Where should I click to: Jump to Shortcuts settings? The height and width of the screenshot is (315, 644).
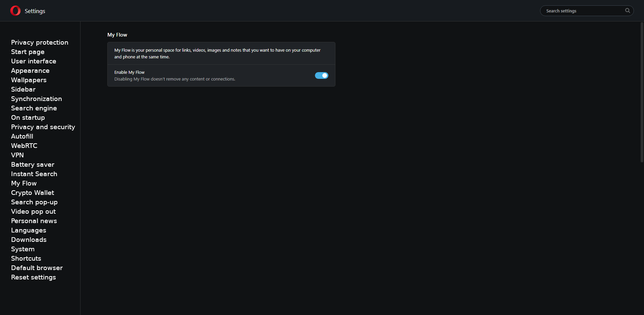click(26, 258)
